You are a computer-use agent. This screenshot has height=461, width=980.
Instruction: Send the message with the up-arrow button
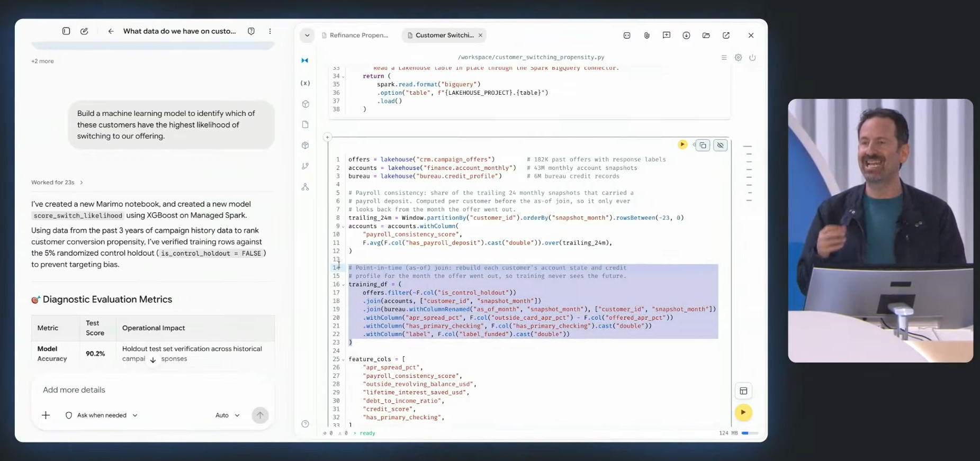pyautogui.click(x=260, y=415)
